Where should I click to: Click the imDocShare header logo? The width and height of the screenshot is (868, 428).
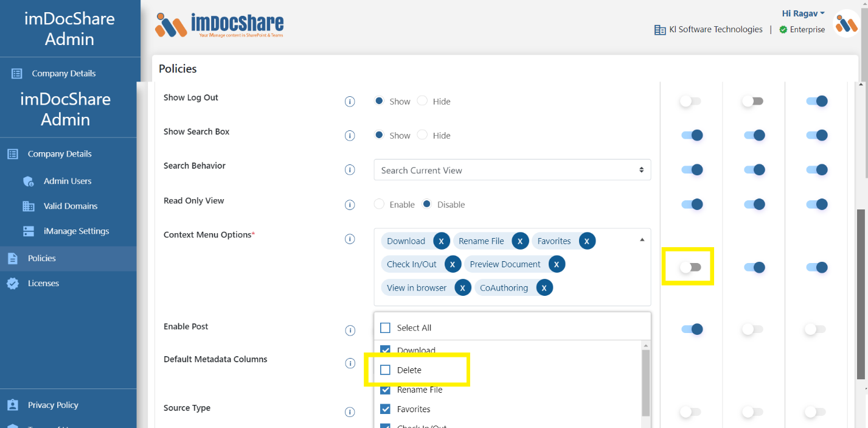pyautogui.click(x=220, y=25)
